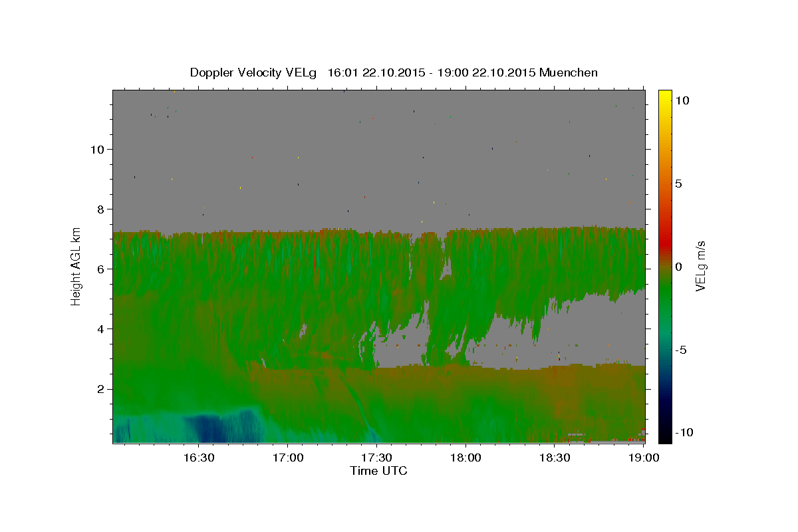Click the colorbar value 10
The image size is (798, 532).
click(x=682, y=100)
